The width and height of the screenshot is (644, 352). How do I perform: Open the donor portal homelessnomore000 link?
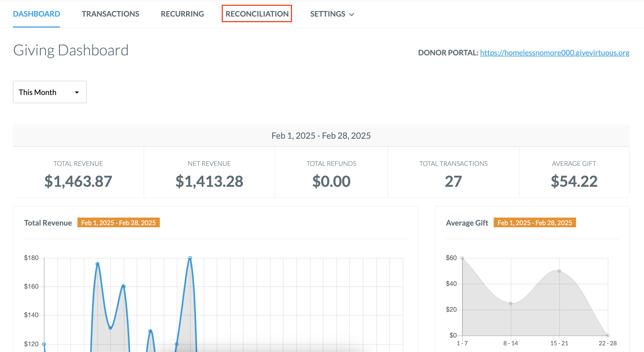coord(554,53)
